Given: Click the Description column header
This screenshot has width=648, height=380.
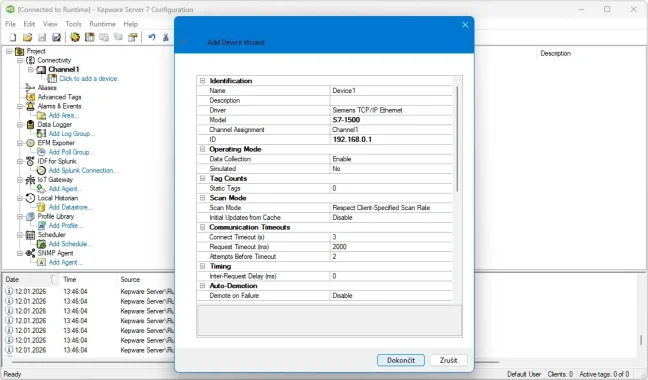Looking at the screenshot, I should coord(555,53).
